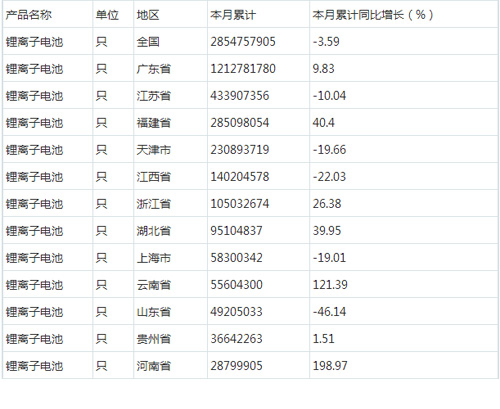
Task: Select the 湖北省 growth value 39.95
Action: [x=327, y=231]
